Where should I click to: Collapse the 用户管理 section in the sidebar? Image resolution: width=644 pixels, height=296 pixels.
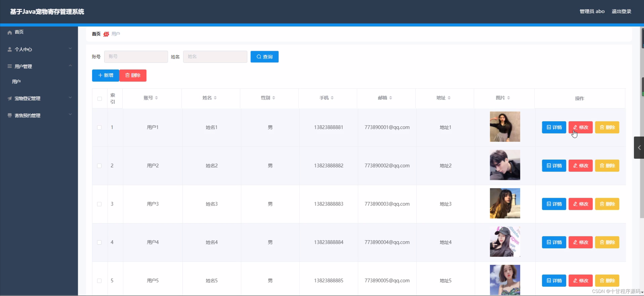coord(70,65)
